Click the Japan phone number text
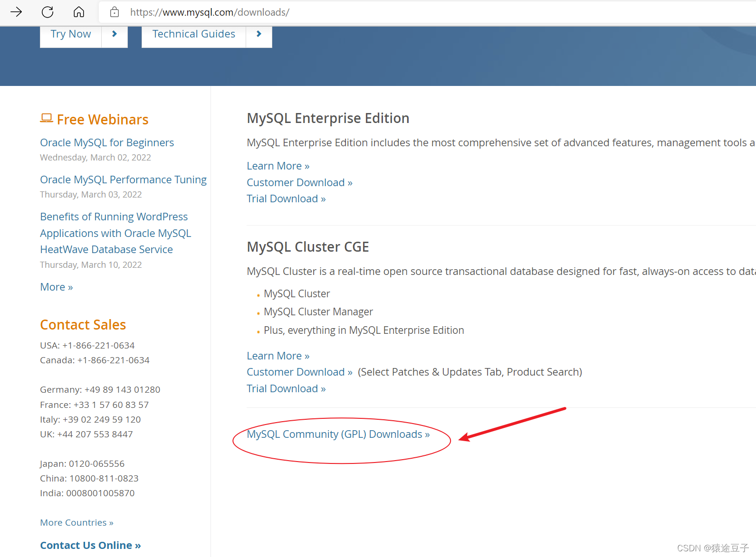 [82, 463]
